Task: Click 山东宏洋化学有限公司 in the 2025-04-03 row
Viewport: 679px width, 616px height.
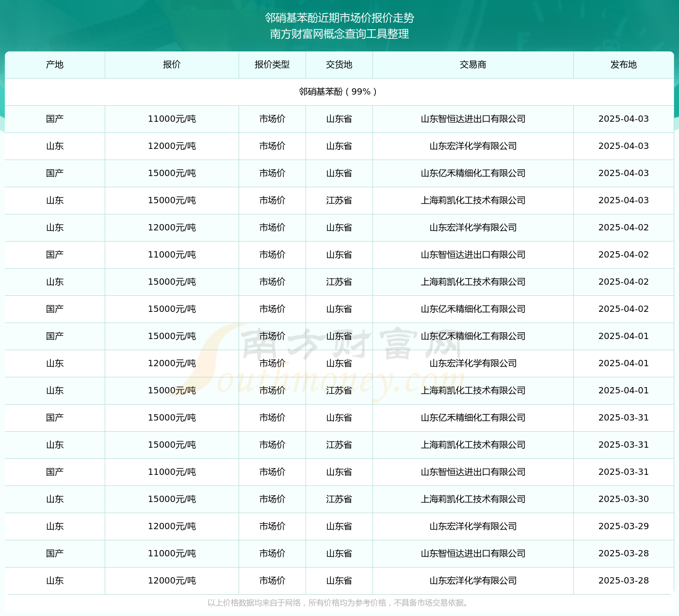Action: pyautogui.click(x=473, y=146)
